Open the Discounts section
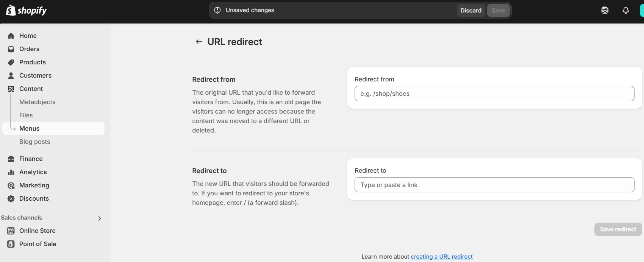644x262 pixels. click(34, 198)
